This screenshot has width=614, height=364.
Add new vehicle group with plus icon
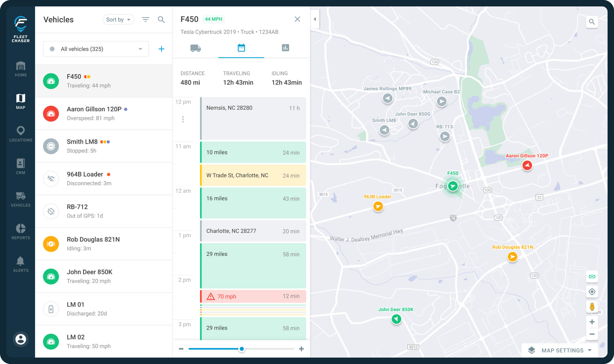pyautogui.click(x=161, y=49)
